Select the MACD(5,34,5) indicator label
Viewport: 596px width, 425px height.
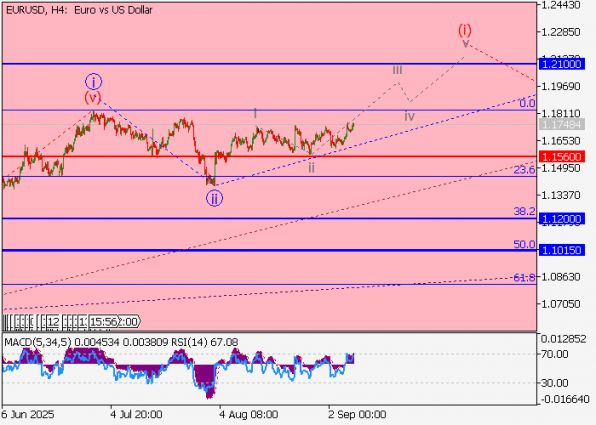click(38, 342)
